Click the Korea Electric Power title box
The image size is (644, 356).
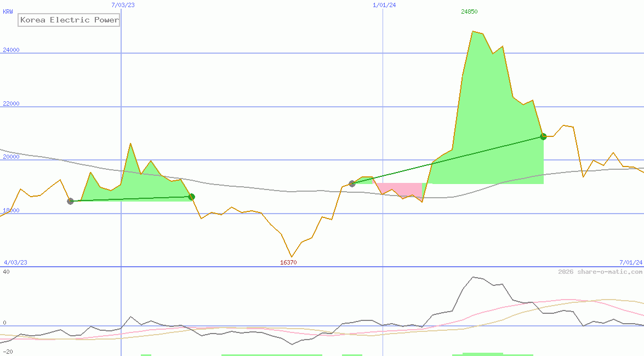click(69, 20)
